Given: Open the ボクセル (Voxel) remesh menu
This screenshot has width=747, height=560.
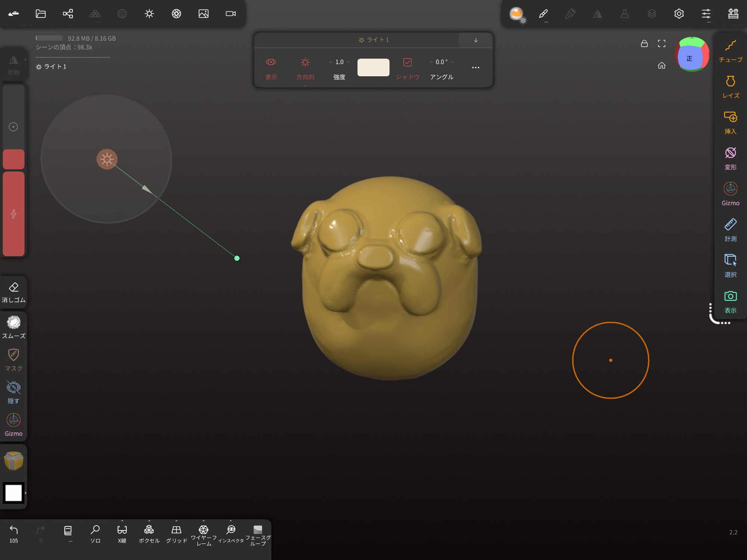Looking at the screenshot, I should [x=149, y=533].
